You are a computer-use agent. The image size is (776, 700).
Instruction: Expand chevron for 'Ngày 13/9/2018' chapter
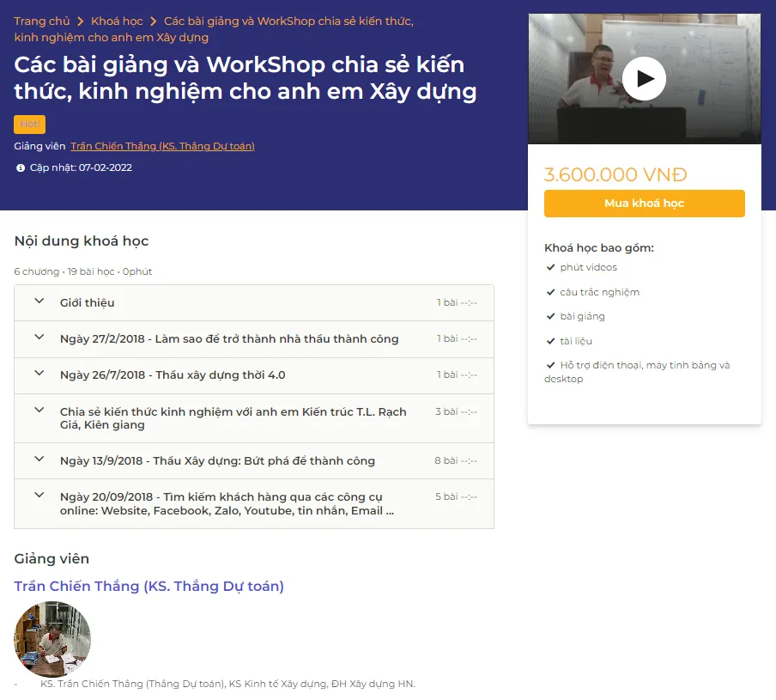[39, 460]
